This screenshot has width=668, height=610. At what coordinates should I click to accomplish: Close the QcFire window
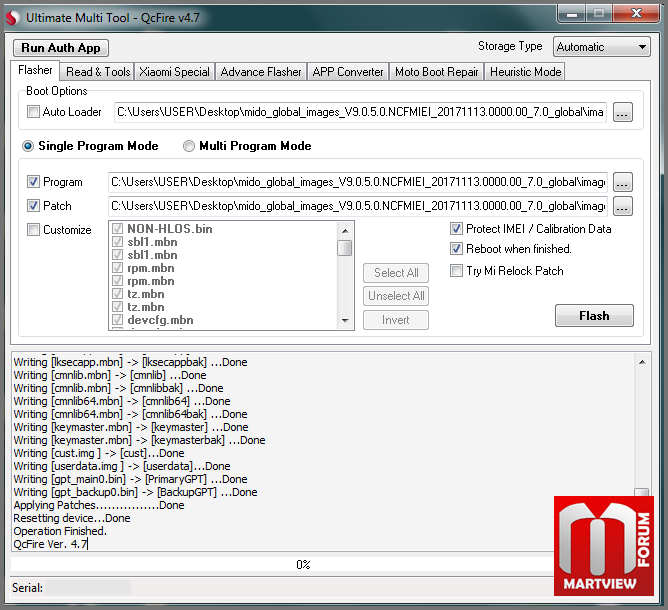coord(636,14)
